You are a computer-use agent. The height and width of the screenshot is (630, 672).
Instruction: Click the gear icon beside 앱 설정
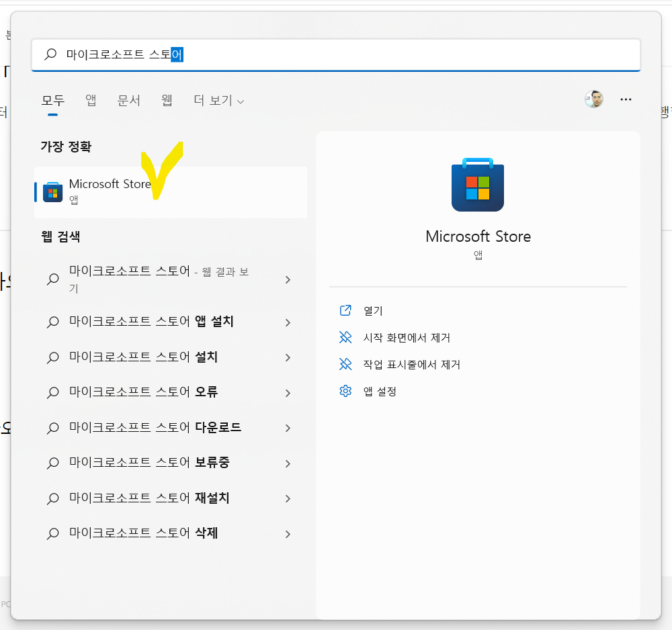pos(345,391)
